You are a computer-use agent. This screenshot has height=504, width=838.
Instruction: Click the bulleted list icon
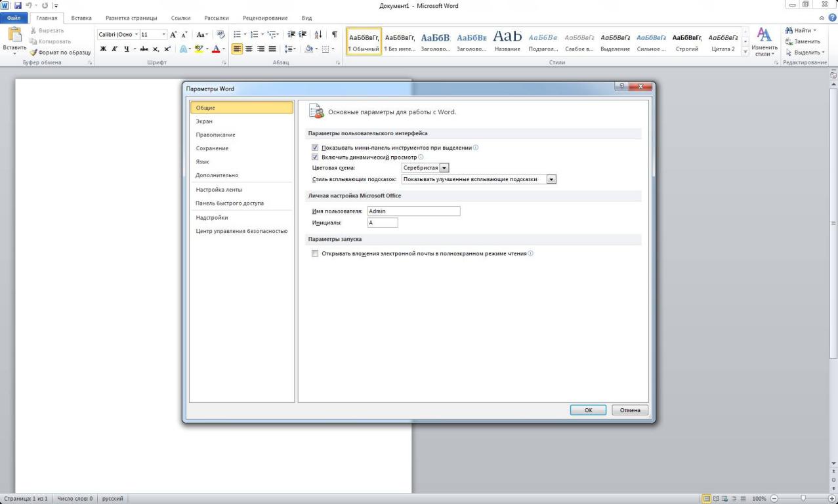(x=238, y=34)
